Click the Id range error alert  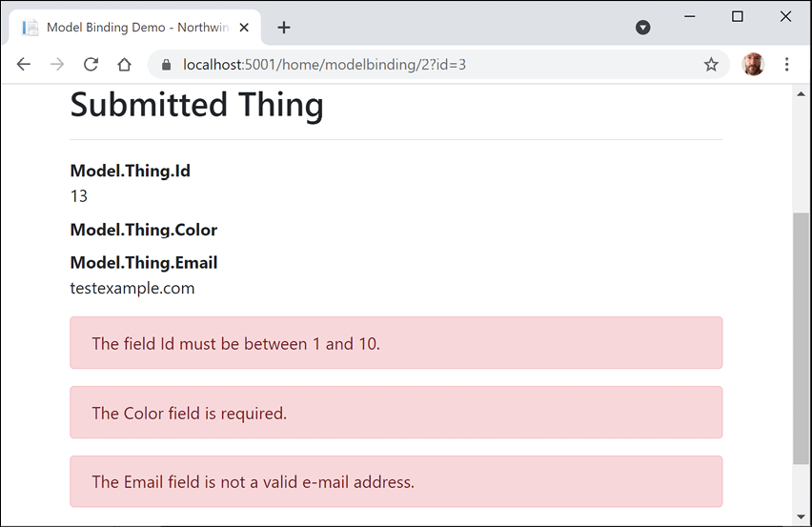tap(396, 343)
